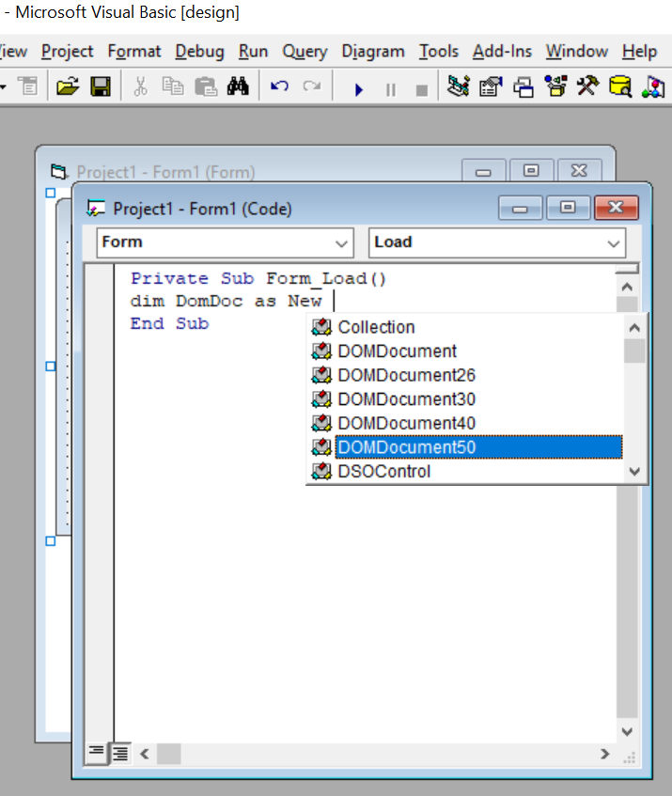Click the Form1 (Form) window title icon
Image resolution: width=672 pixels, height=796 pixels.
59,172
